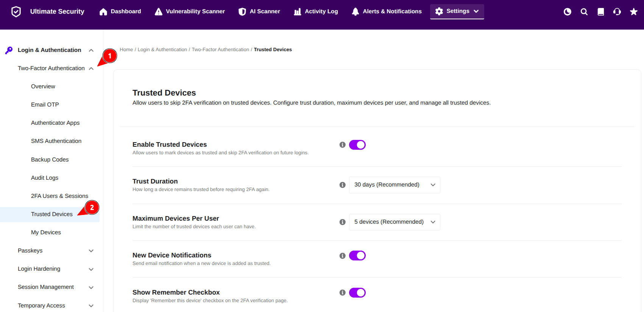
Task: Open Alerts & Notifications in top navigation
Action: coord(387,12)
